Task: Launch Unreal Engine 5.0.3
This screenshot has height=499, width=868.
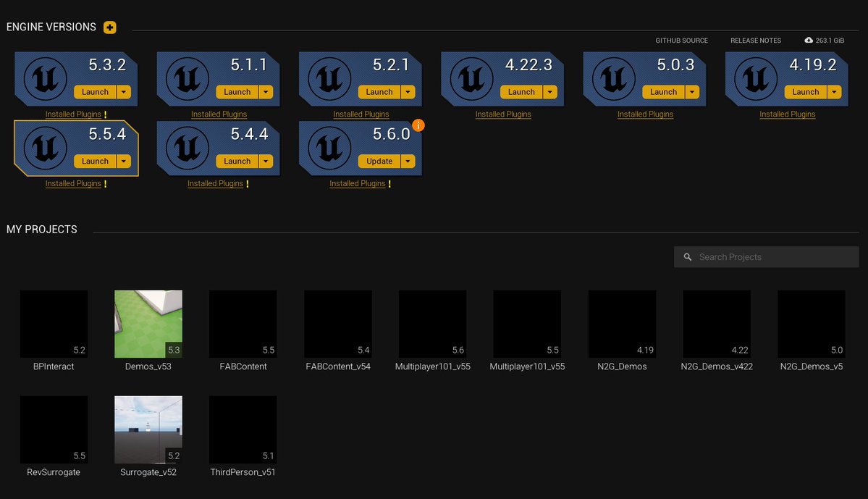Action: (x=663, y=92)
